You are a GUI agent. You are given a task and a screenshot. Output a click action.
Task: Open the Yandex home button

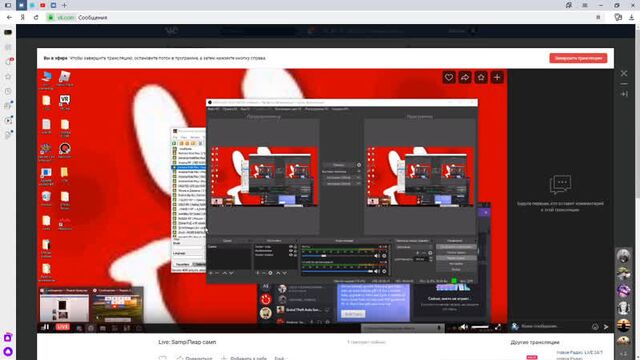pos(23,18)
